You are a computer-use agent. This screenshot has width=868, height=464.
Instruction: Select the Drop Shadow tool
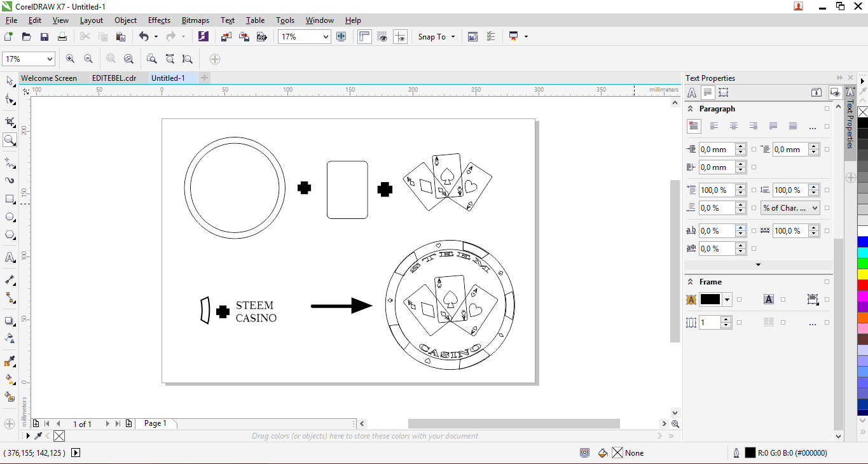pos(10,321)
